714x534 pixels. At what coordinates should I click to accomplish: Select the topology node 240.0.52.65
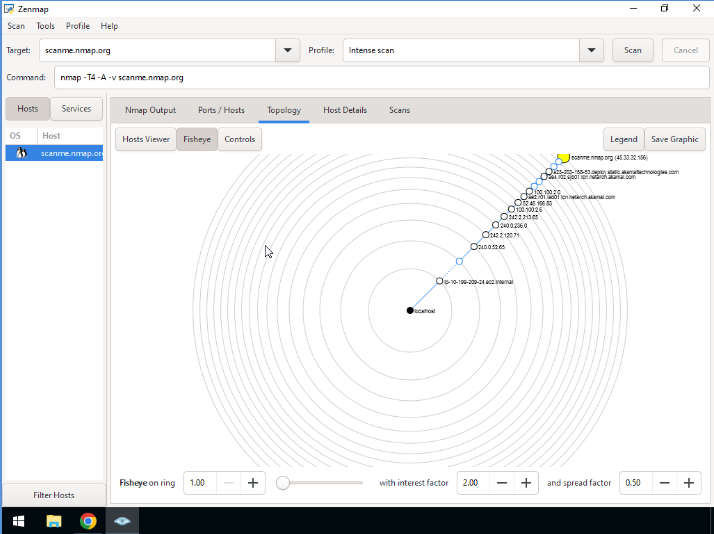(x=474, y=246)
